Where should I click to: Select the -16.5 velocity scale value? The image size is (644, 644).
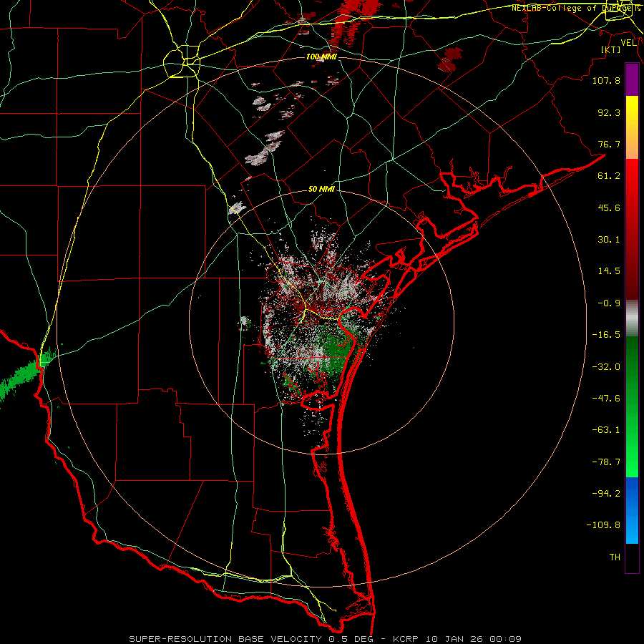[606, 335]
